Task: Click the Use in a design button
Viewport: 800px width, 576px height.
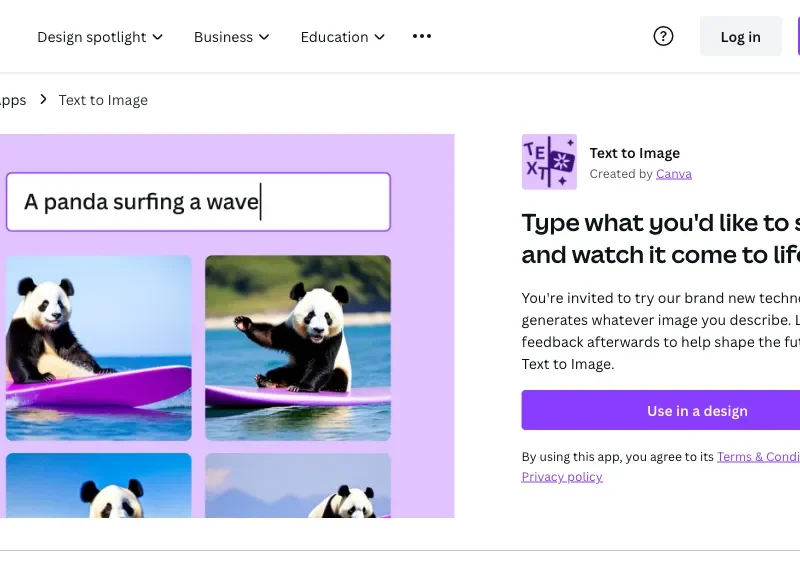Action: 661,410
